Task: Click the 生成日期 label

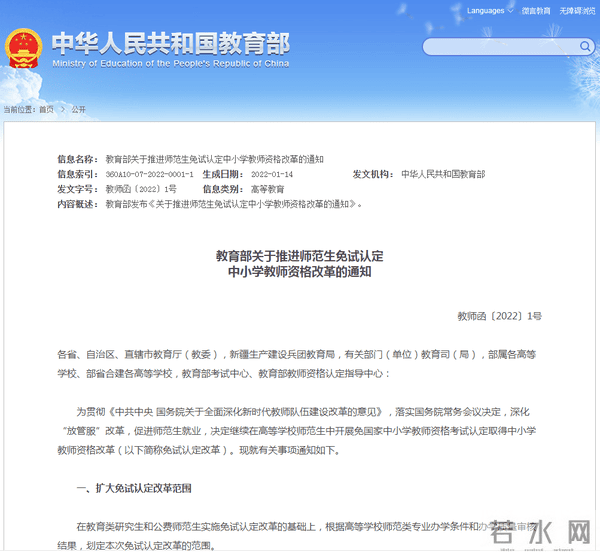Action: [223, 174]
